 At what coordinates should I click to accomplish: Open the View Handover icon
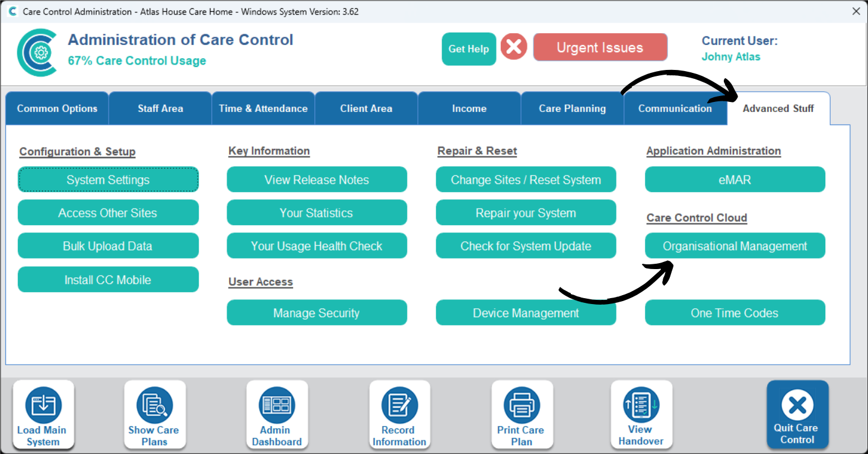click(641, 414)
